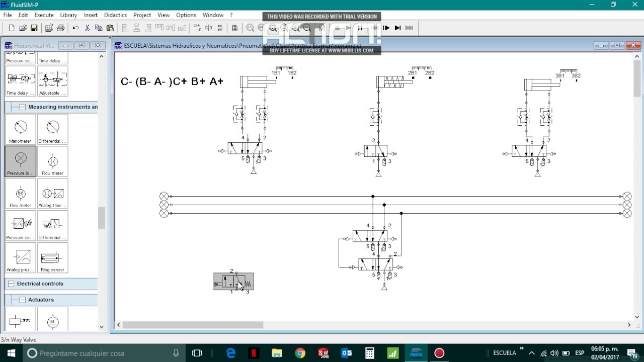This screenshot has height=362, width=644.
Task: Undo the last action
Action: point(75,28)
